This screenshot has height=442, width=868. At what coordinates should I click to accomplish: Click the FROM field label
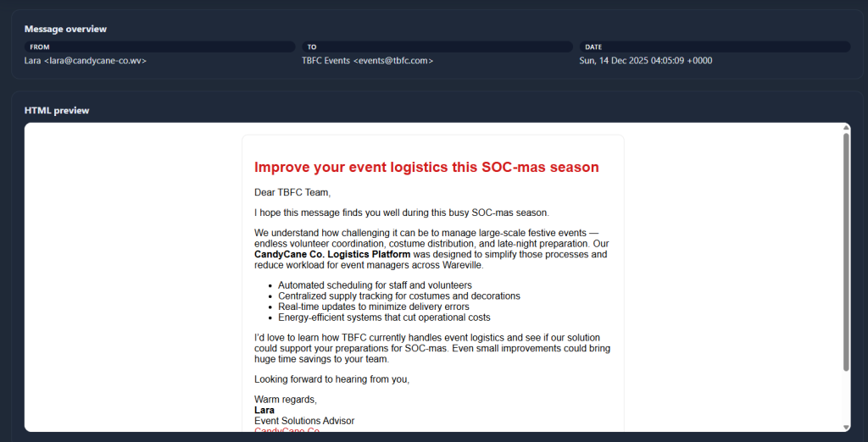click(x=40, y=47)
